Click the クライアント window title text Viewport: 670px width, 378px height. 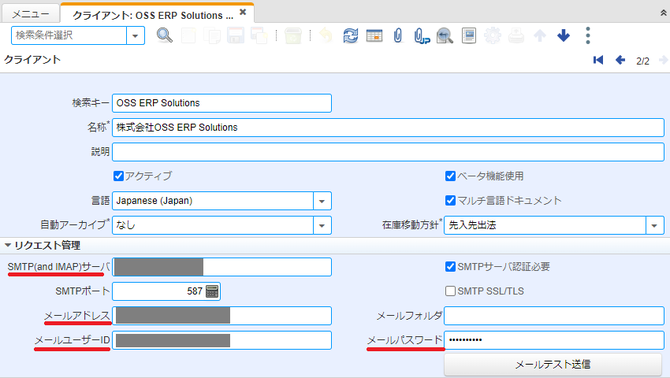coord(32,60)
